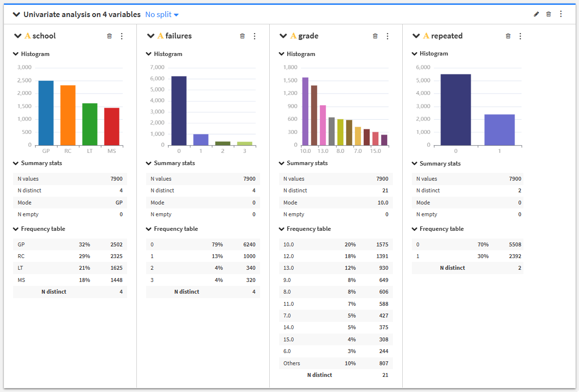579x392 pixels.
Task: Open the three-dot menu for school variable
Action: coord(121,36)
